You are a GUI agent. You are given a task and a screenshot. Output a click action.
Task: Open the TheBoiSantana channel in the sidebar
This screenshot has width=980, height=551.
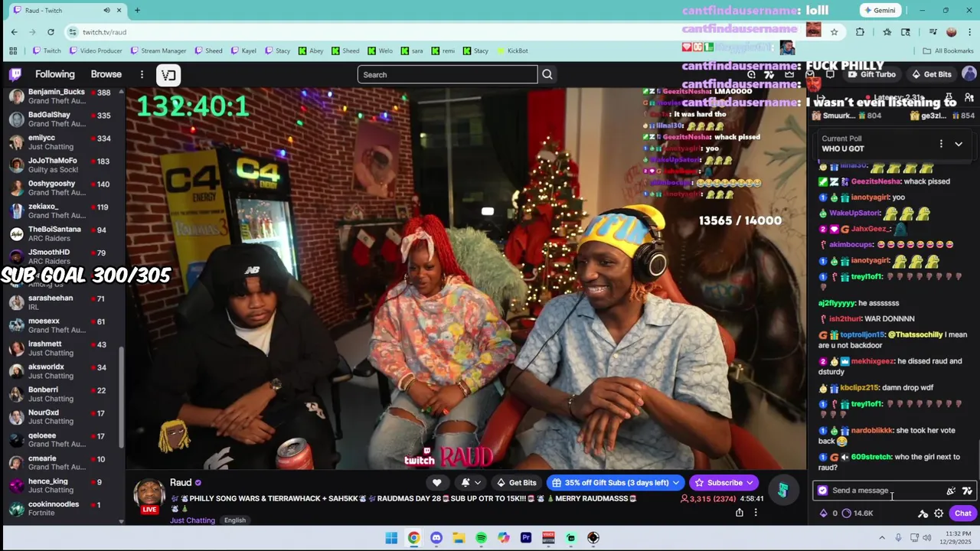pyautogui.click(x=61, y=233)
